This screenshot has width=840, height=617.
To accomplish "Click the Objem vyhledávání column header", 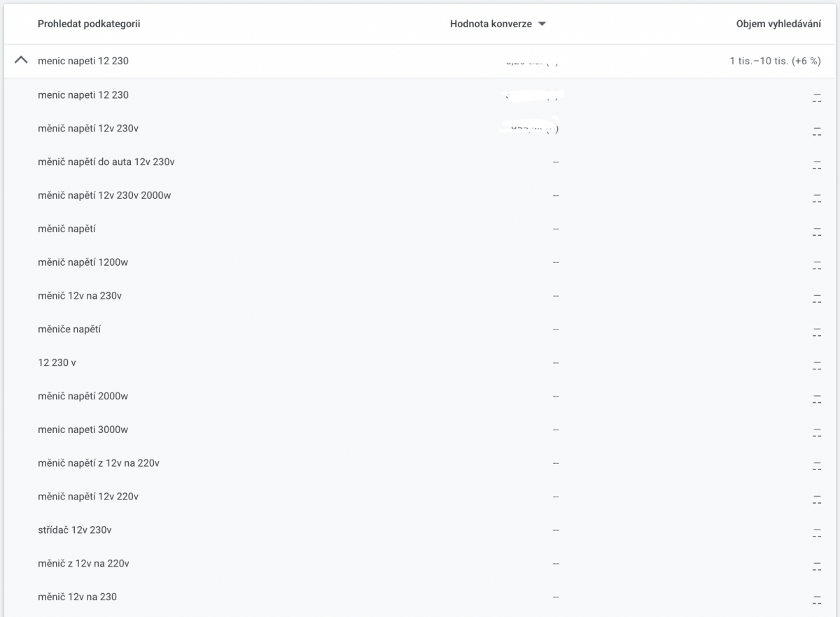I will click(x=778, y=24).
